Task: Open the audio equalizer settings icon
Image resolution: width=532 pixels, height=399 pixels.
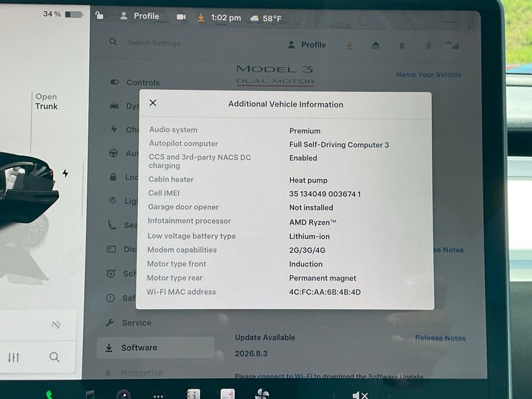Action: coord(14,357)
